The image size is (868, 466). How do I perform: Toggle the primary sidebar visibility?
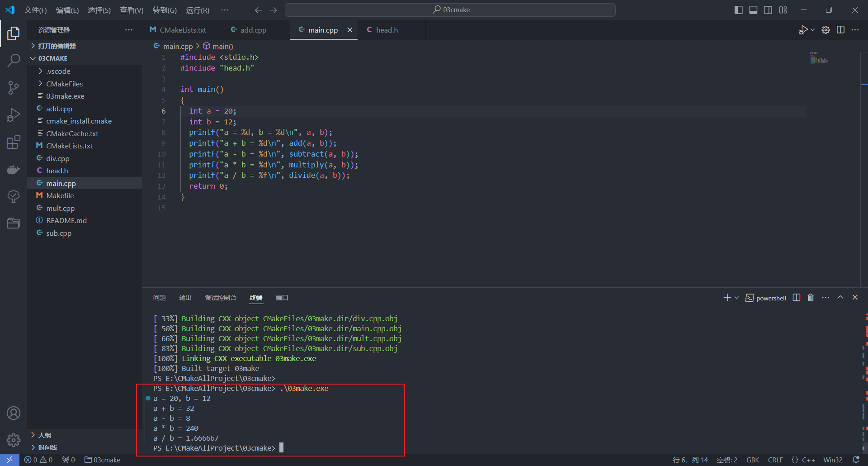(738, 10)
